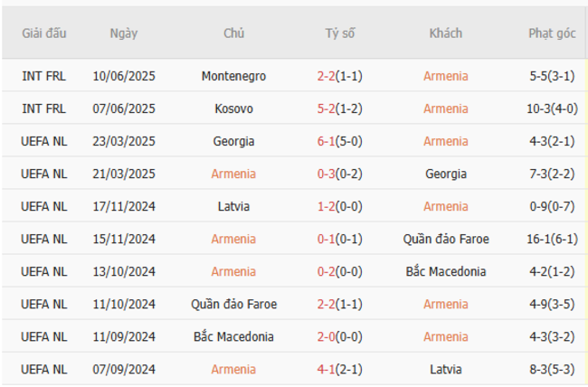
Task: Open the Kosovo team link
Action: coord(233,109)
